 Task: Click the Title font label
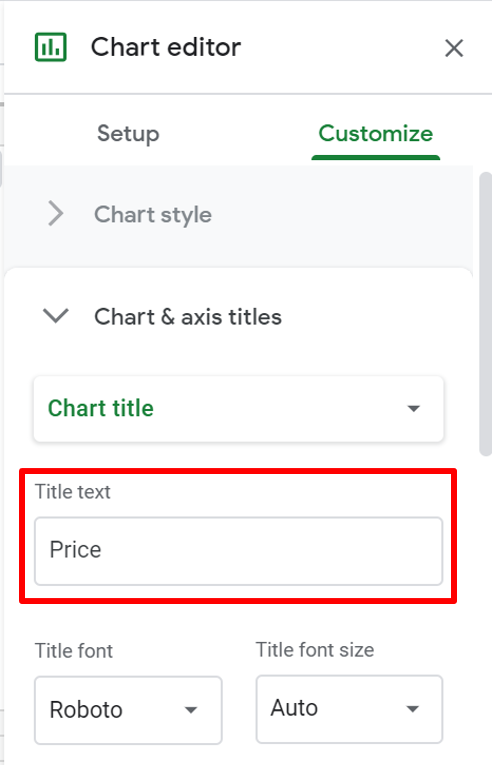click(74, 651)
